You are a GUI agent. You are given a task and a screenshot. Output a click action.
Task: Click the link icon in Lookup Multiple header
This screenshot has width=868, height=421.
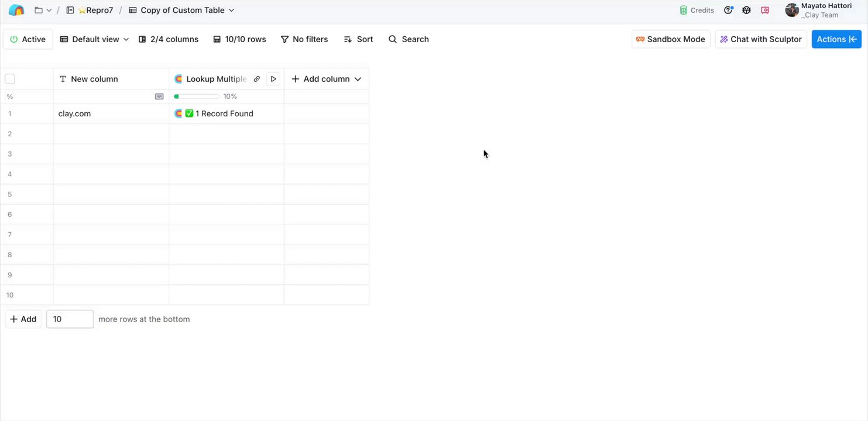[x=256, y=79]
